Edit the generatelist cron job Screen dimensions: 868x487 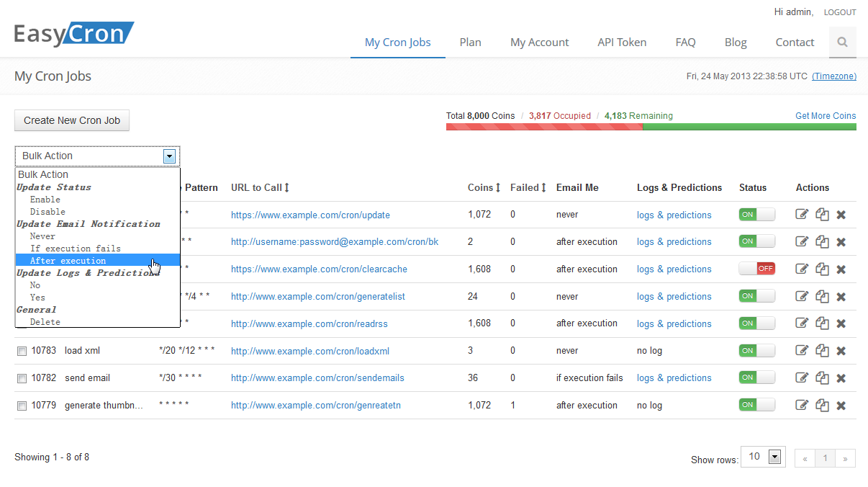coord(802,296)
